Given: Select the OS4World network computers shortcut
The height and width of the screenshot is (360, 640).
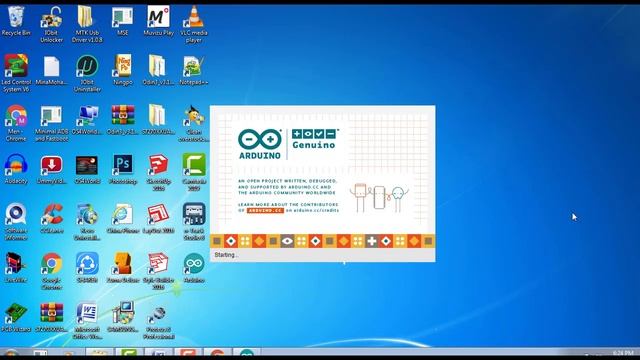Looking at the screenshot, I should (87, 120).
